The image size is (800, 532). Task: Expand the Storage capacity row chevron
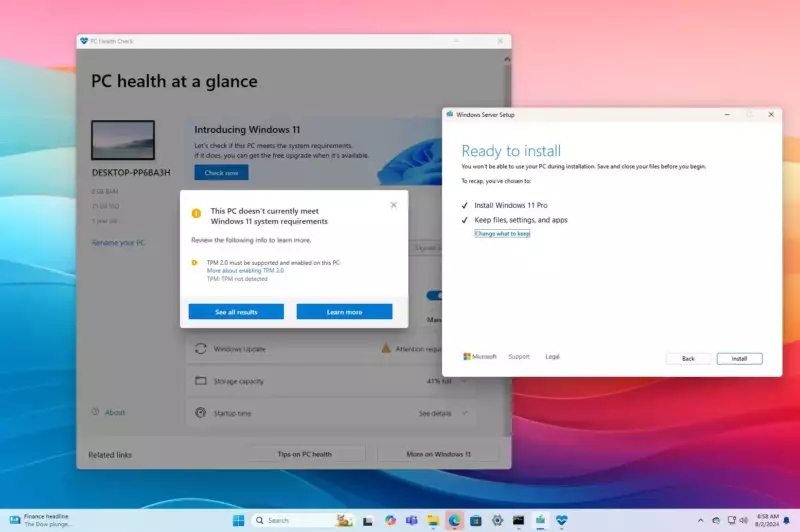click(x=464, y=381)
